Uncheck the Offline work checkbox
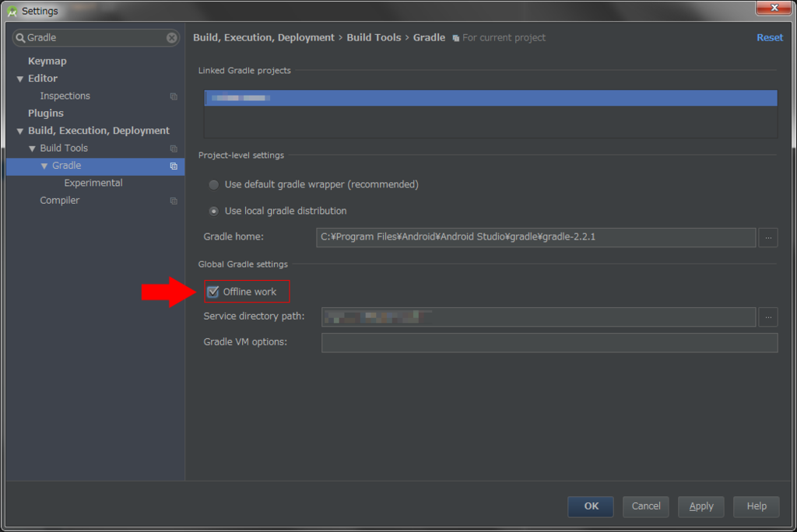This screenshot has width=797, height=532. pyautogui.click(x=213, y=291)
